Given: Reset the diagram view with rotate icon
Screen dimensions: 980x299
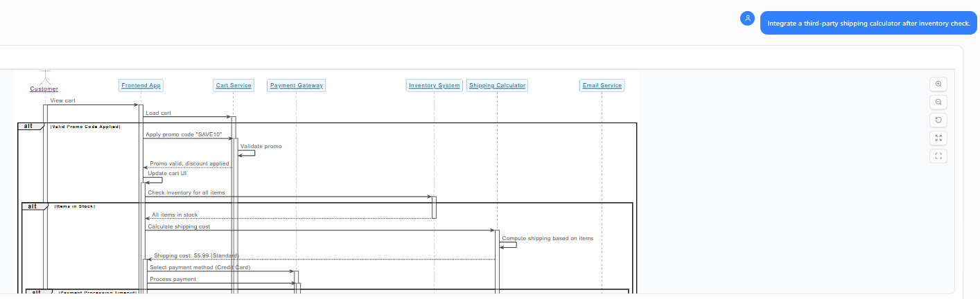Looking at the screenshot, I should [938, 120].
